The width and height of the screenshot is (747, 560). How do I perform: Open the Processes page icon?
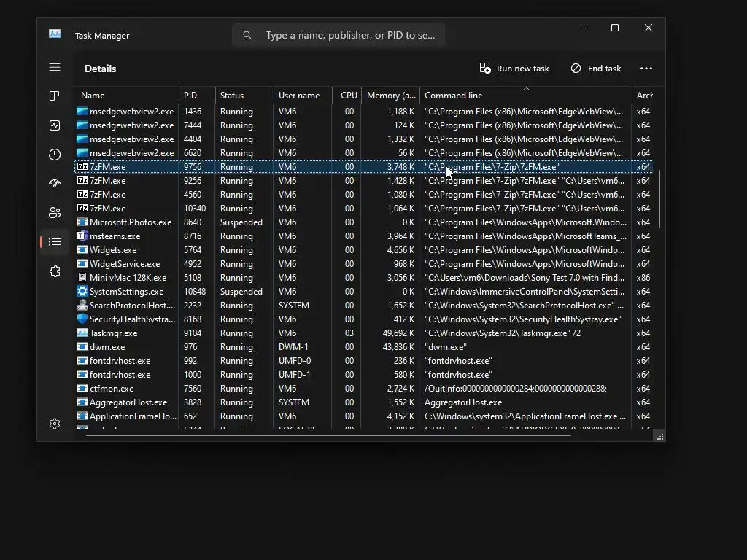[x=55, y=96]
